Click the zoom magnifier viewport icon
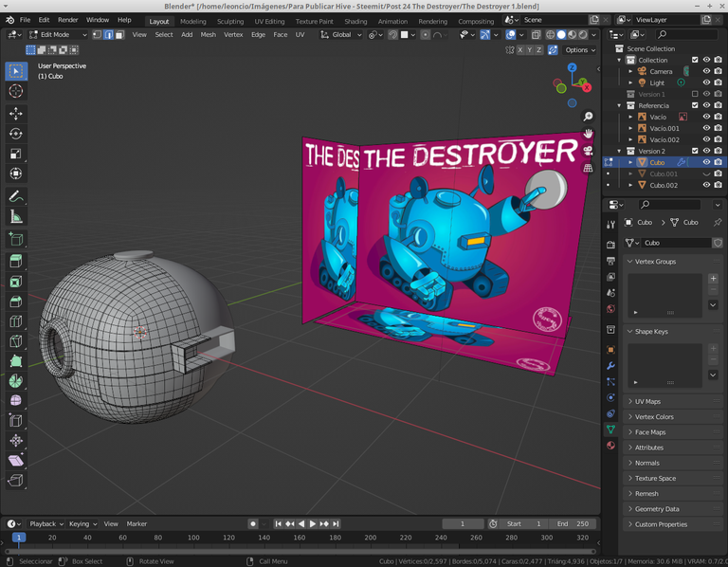 588,117
